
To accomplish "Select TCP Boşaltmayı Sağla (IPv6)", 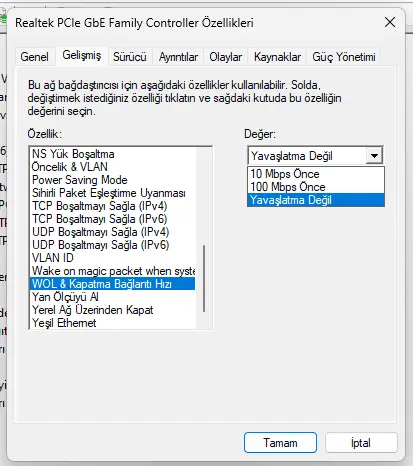I will [x=113, y=219].
